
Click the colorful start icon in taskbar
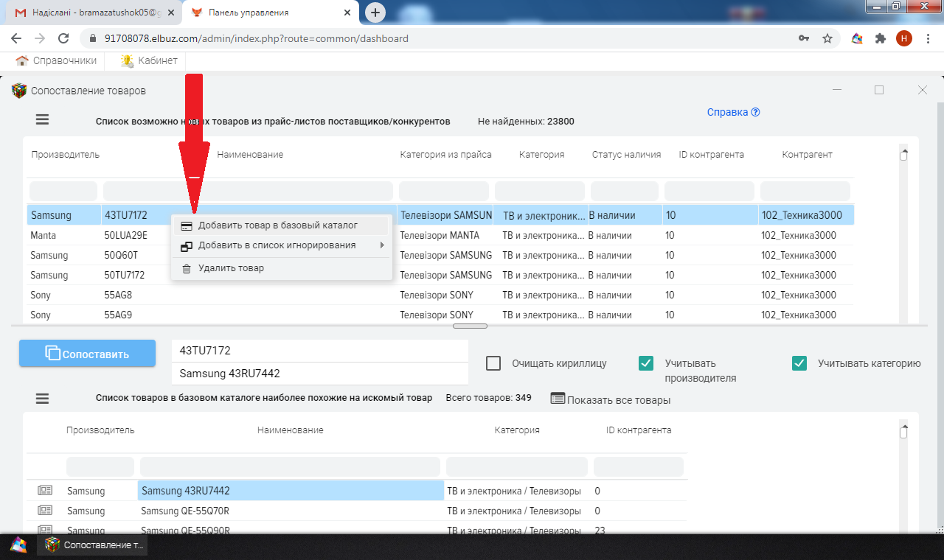(18, 545)
